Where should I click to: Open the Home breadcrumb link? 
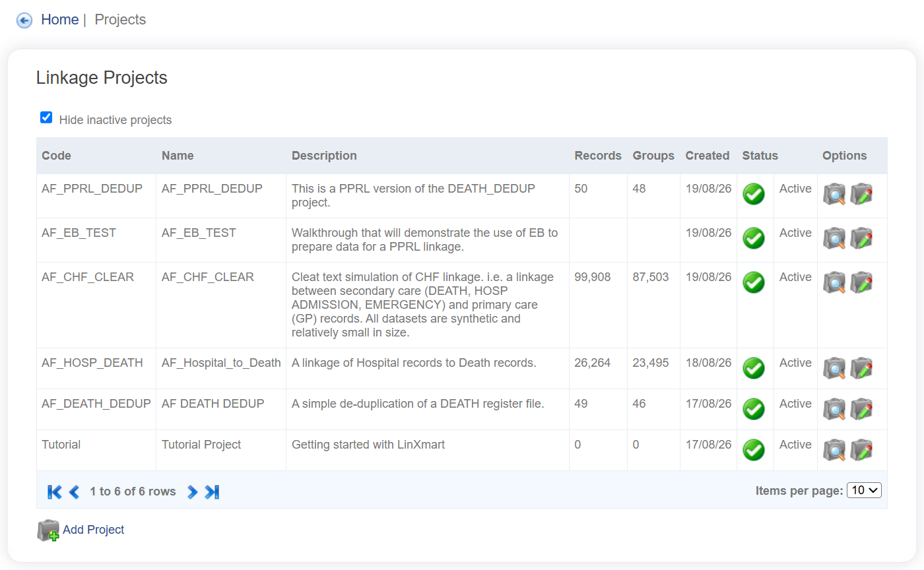[59, 20]
